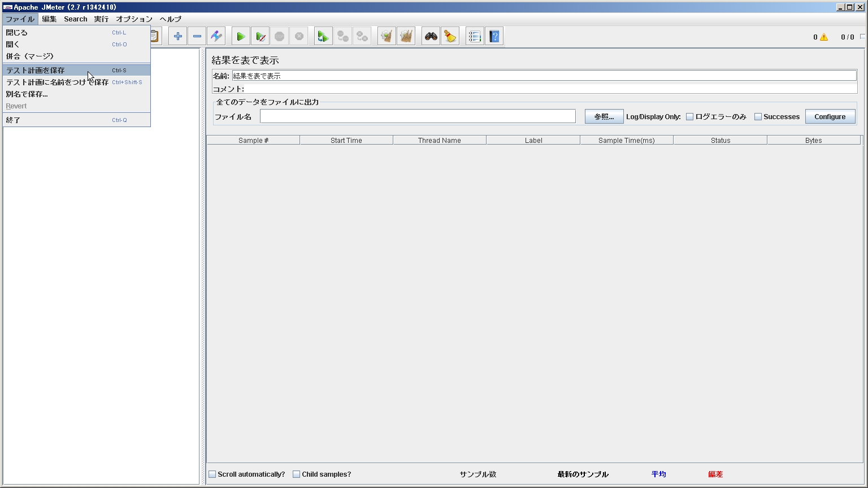The width and height of the screenshot is (868, 488).
Task: Click the Clear All double-broom icon
Action: (406, 37)
